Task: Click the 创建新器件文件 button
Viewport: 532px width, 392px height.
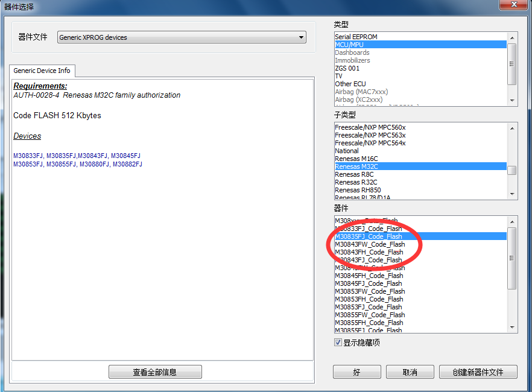Action: [478, 372]
